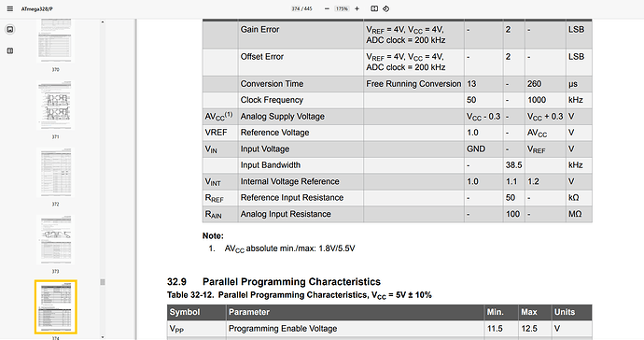Zoom out with the minus button

point(327,8)
